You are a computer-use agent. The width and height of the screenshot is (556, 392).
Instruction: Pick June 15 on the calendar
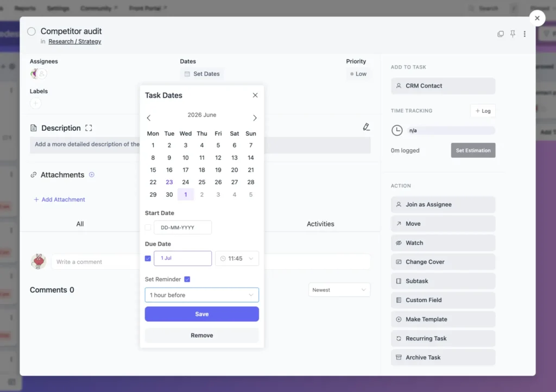tap(153, 170)
